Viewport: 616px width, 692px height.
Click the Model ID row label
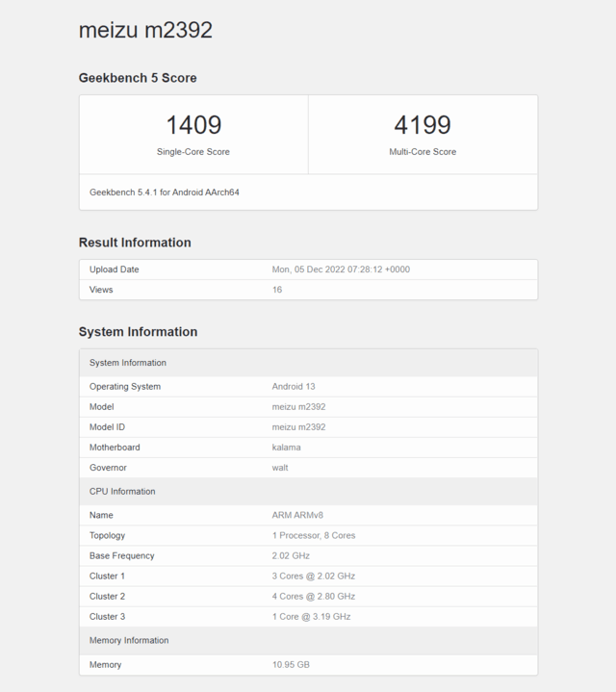click(108, 427)
